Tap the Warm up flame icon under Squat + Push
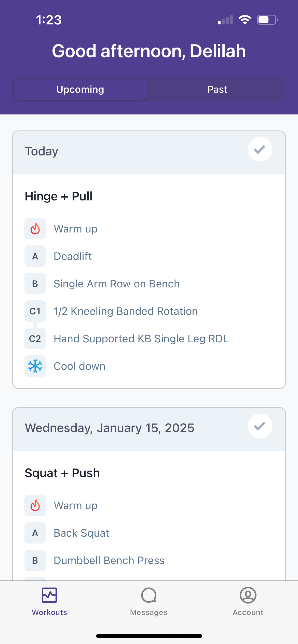 [x=35, y=505]
